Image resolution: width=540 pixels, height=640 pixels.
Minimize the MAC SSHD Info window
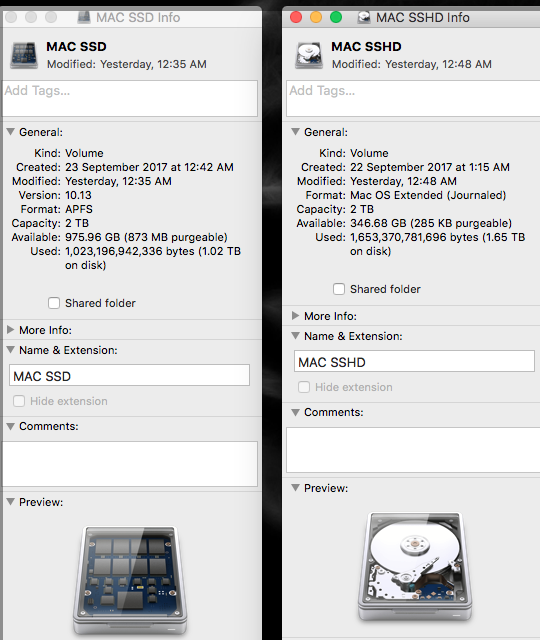coord(316,17)
